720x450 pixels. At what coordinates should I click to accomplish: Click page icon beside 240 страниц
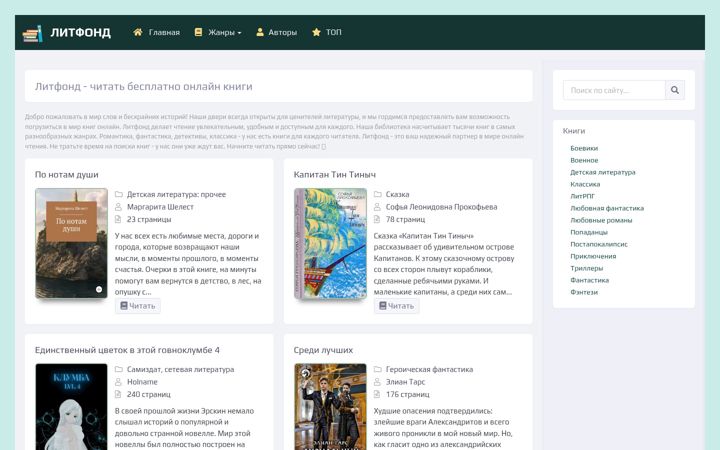pos(118,394)
